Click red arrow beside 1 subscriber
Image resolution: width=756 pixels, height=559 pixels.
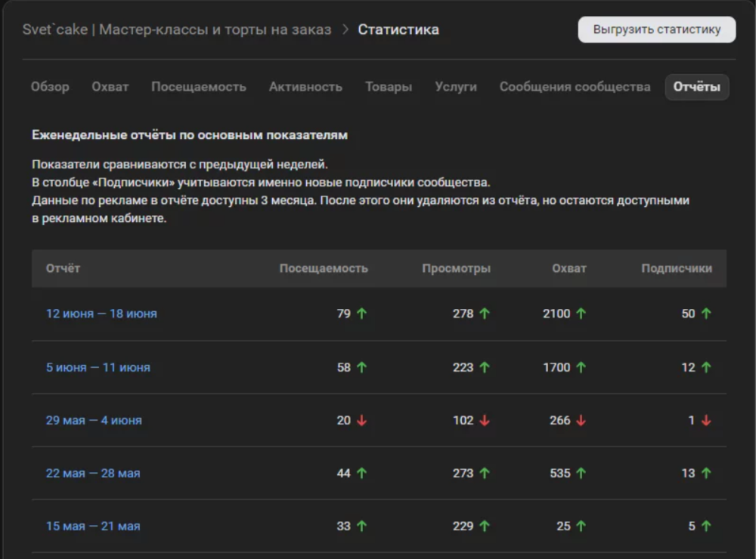tap(706, 421)
